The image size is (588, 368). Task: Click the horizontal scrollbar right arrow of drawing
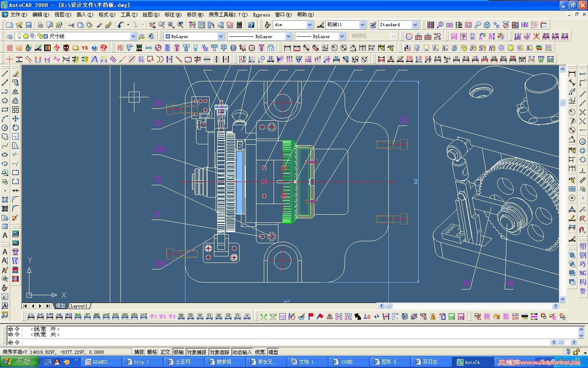tap(555, 306)
